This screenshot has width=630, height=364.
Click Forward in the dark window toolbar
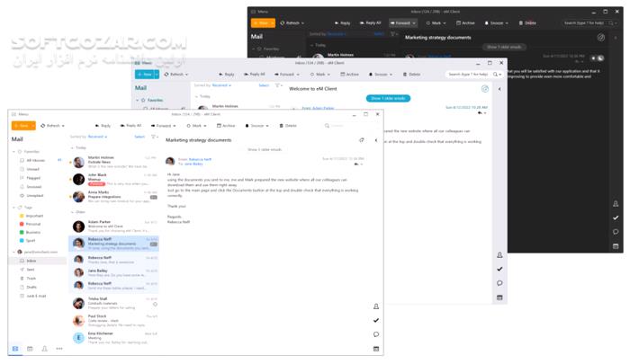click(x=403, y=22)
